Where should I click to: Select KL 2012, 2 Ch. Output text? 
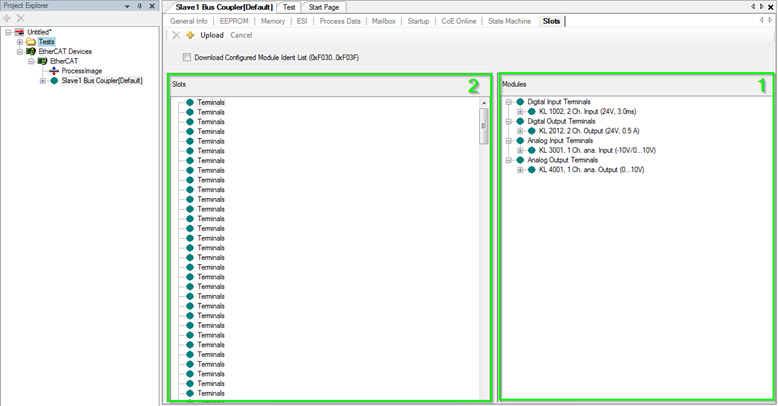tap(589, 131)
